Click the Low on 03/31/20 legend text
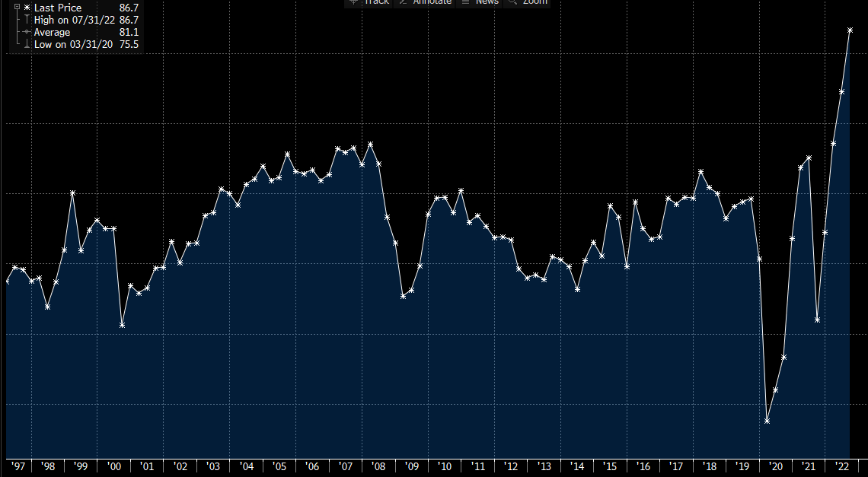The height and width of the screenshot is (477, 868). [72, 44]
